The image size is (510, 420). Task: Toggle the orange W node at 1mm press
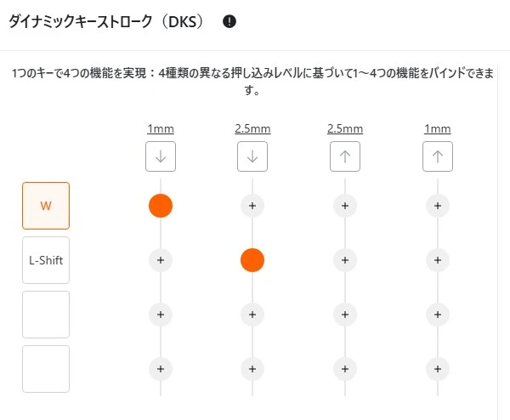pos(160,206)
